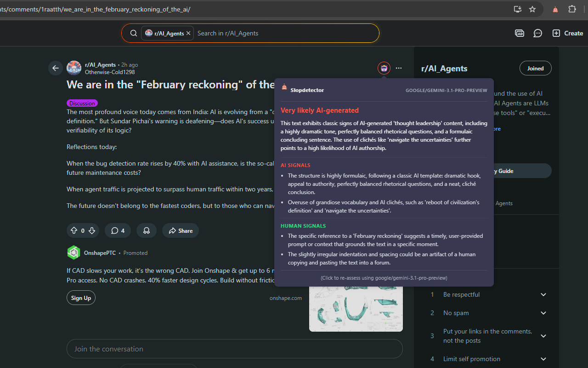588x368 pixels.
Task: Bookmark this page with the star icon
Action: 532,9
